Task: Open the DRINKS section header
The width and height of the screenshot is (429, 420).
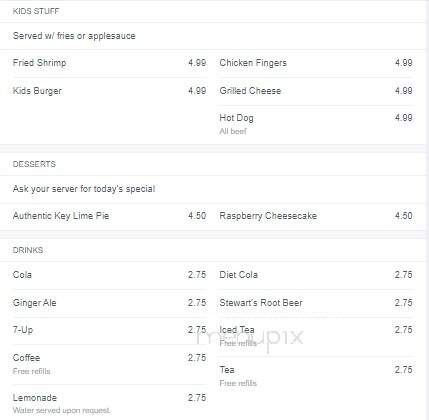Action: pyautogui.click(x=28, y=250)
